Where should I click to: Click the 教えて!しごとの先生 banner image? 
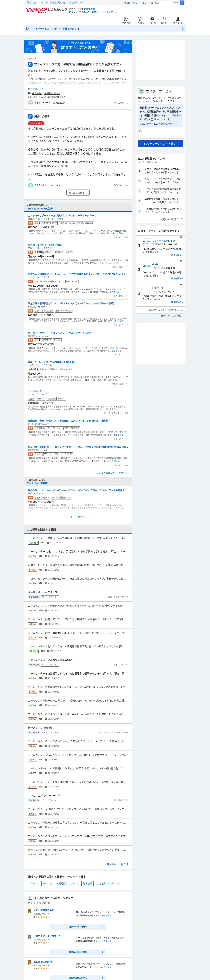tap(78, 46)
